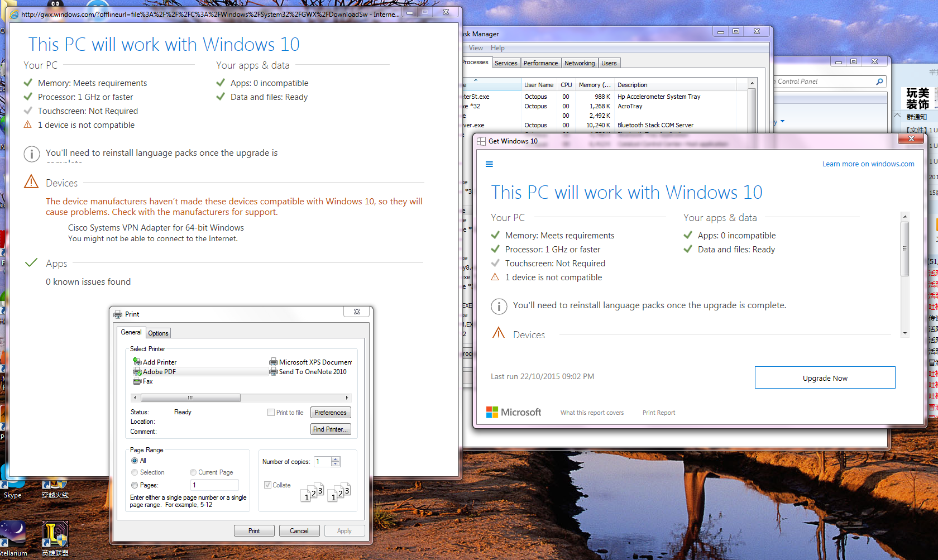Click the Pages number input field
Image resolution: width=938 pixels, height=560 pixels.
tap(214, 485)
